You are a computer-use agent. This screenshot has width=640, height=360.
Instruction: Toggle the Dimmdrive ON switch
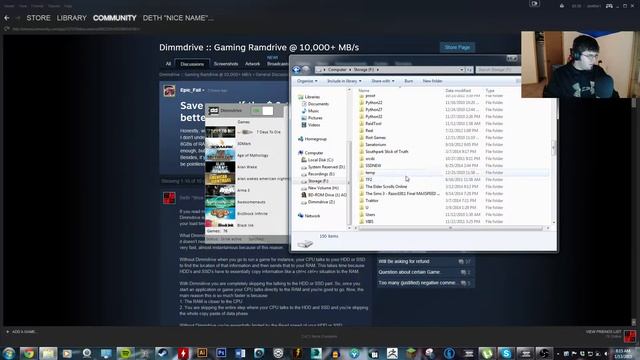(262, 111)
